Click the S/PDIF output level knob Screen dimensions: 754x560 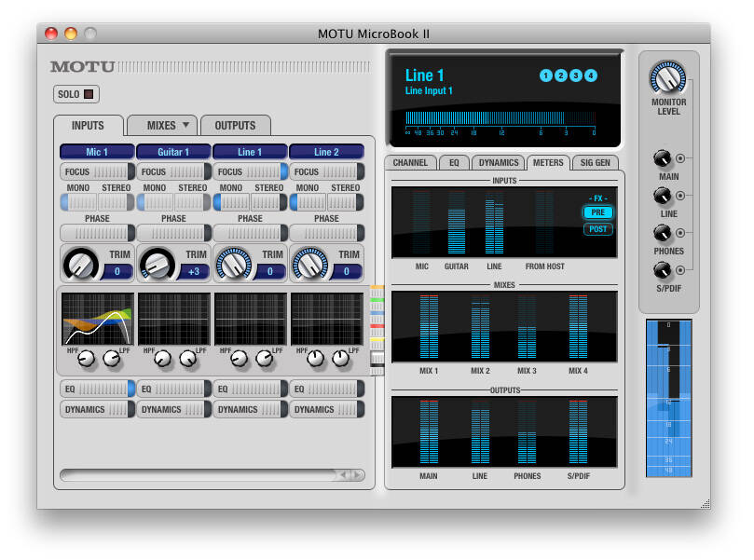click(662, 270)
